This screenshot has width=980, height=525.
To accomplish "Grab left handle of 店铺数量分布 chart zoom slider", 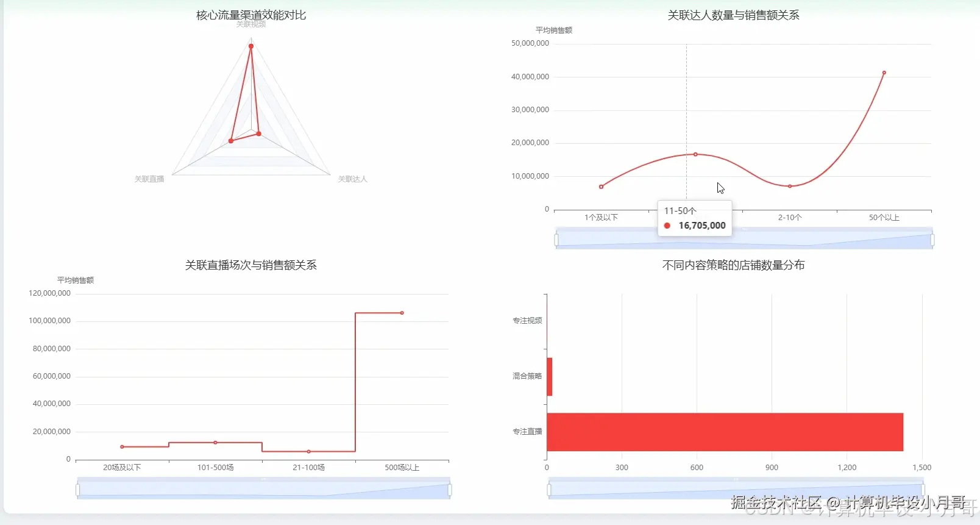I will pyautogui.click(x=549, y=490).
